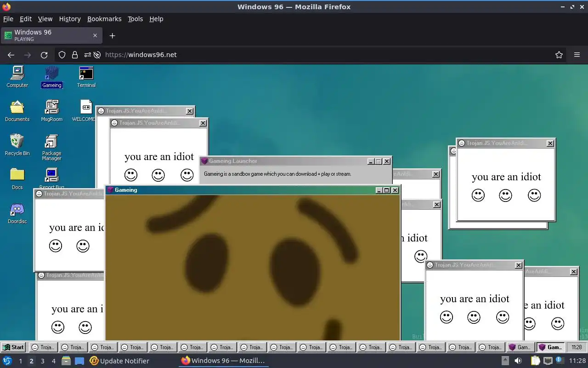Click the Windows 96 taskbar clock

point(577,347)
